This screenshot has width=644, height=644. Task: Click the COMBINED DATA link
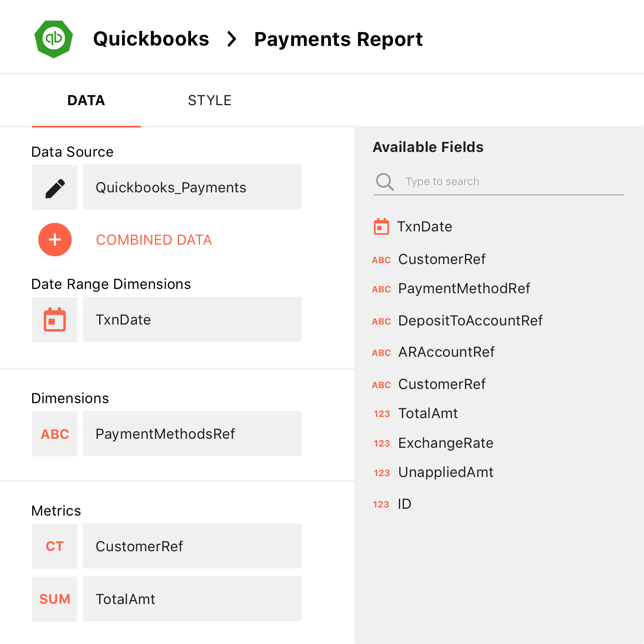point(154,240)
